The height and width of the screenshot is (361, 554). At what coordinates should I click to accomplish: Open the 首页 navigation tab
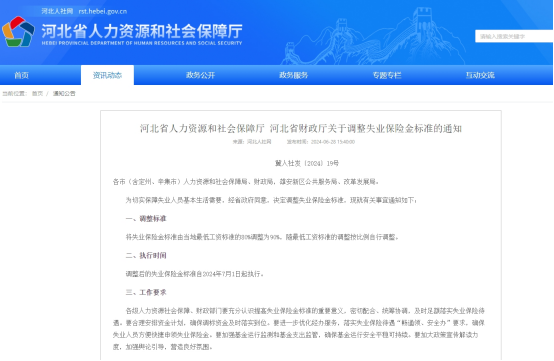coord(22,75)
